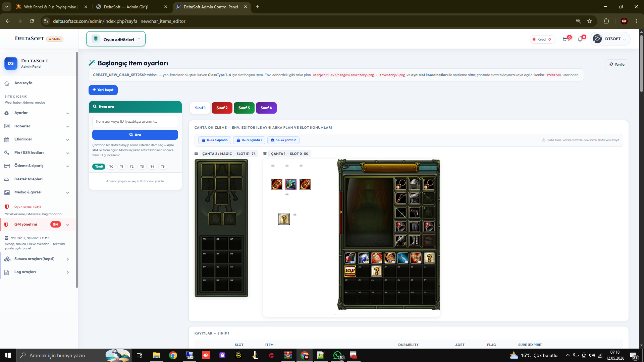Click the Yeni kayıt button
Viewport: 644px width, 362px height.
[103, 90]
